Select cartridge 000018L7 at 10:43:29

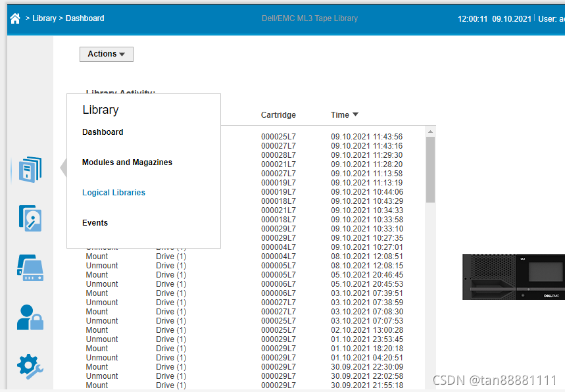click(x=278, y=201)
